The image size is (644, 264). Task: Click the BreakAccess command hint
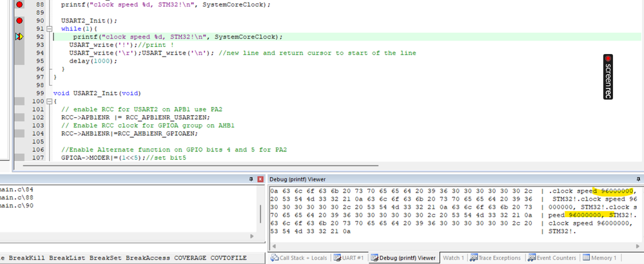tap(148, 258)
